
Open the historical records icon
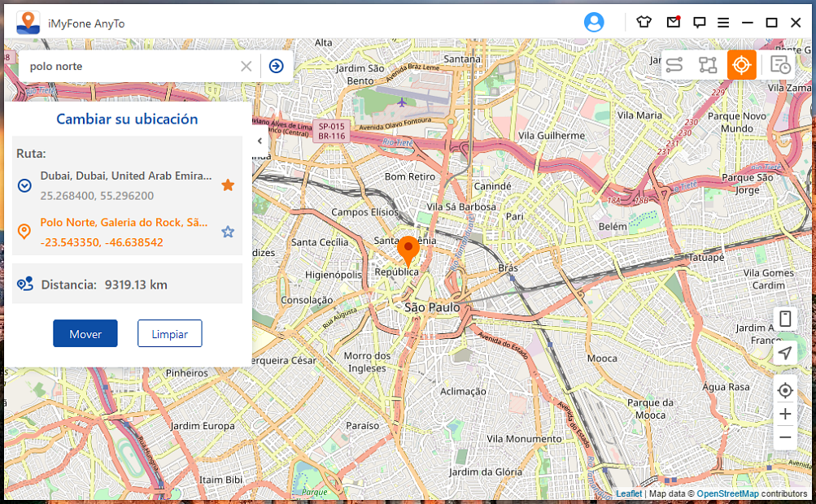click(780, 65)
